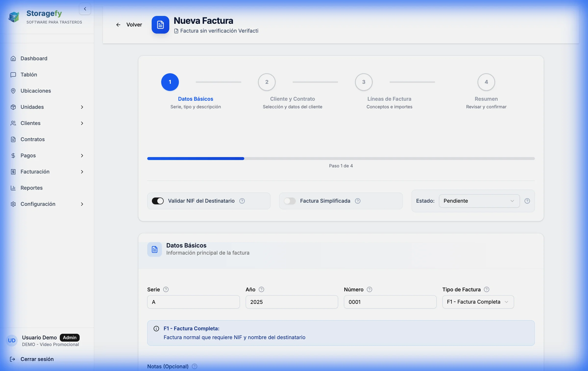Screen dimensions: 588x371
Task: Disable the Validar NIF del Destinatario toggle
Action: 158,201
